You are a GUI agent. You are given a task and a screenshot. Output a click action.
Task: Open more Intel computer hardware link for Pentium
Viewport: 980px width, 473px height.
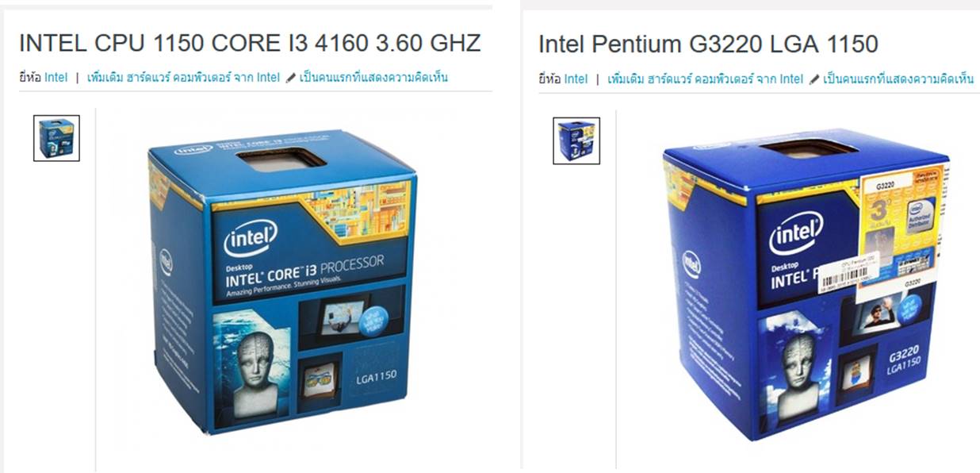point(705,79)
